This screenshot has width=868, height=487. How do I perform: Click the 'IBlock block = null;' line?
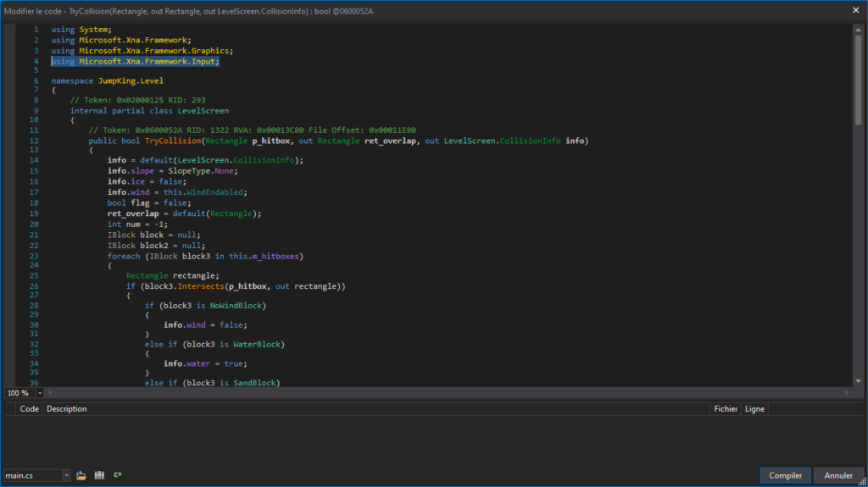[x=154, y=235]
